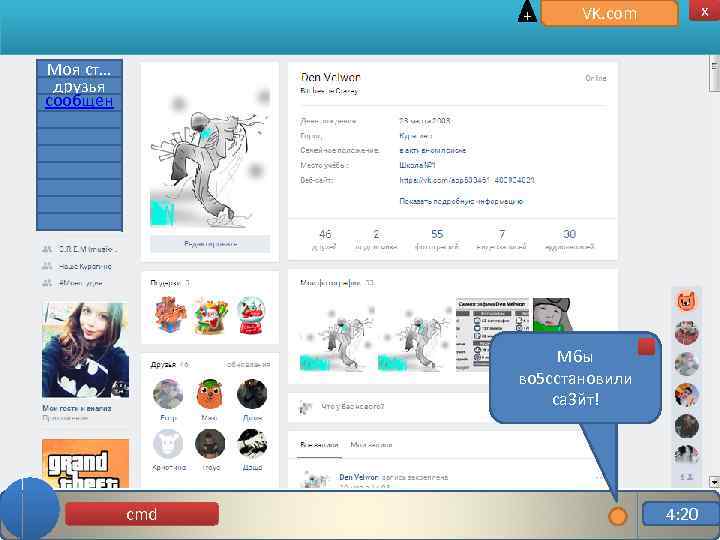Open the 55 photos counter
Screen dimensions: 720x540
coord(437,240)
